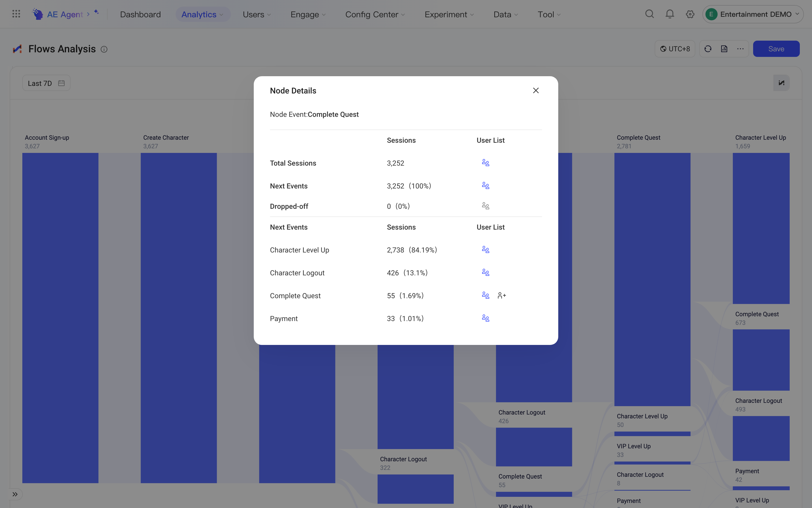Open the Entertainment DEMO project switcher
The image size is (812, 508).
pos(753,14)
